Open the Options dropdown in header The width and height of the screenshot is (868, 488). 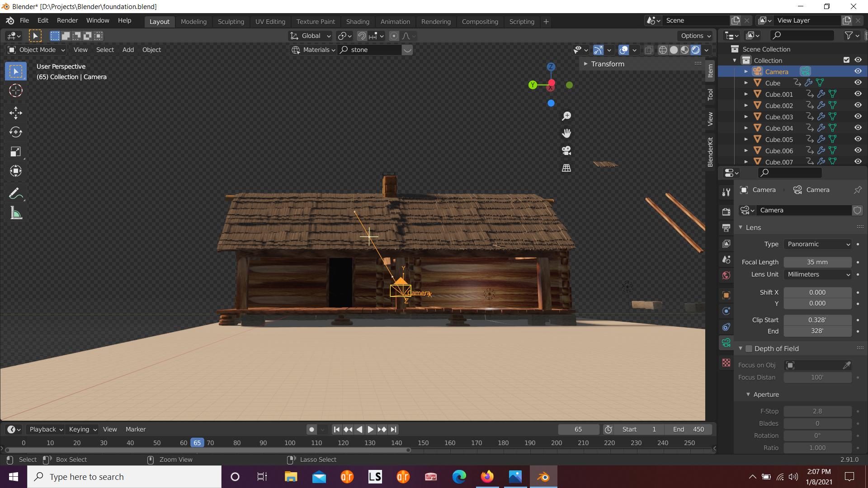[695, 36]
